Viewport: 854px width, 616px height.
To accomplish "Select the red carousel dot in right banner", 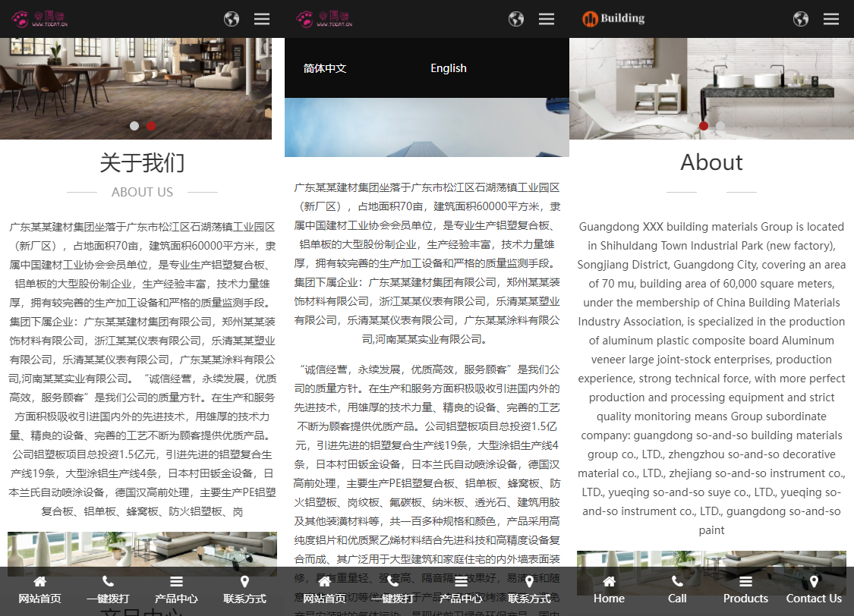I will click(x=704, y=126).
